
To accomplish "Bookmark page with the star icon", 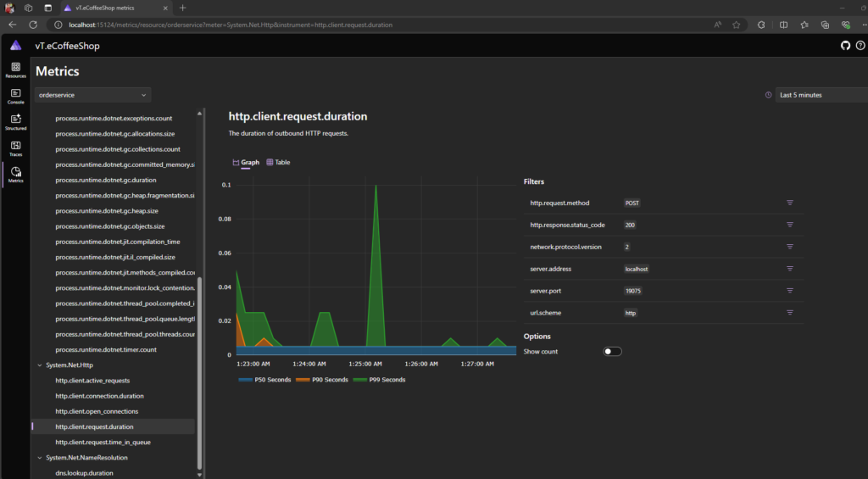I will click(737, 25).
